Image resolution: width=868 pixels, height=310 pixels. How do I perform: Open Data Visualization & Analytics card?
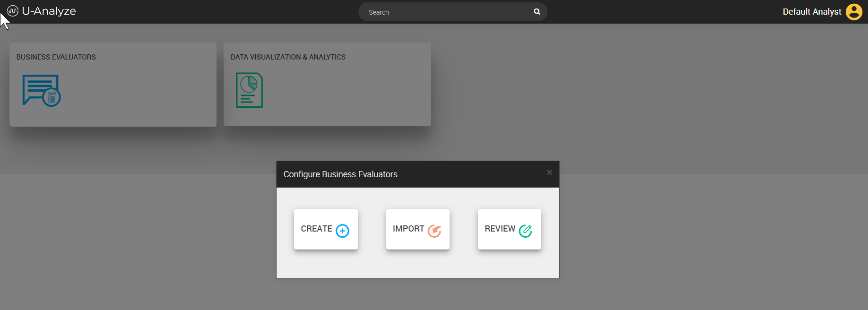(327, 85)
